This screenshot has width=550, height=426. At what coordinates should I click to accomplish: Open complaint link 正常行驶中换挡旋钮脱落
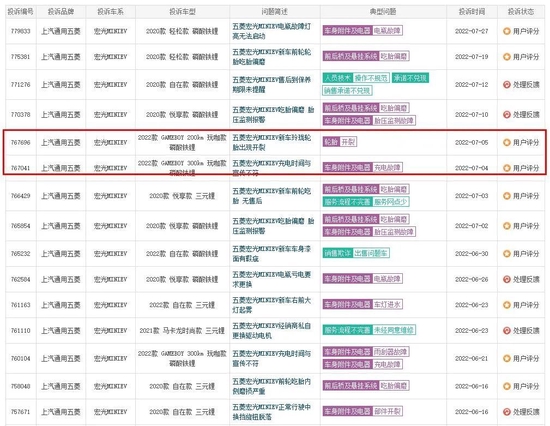tap(271, 412)
